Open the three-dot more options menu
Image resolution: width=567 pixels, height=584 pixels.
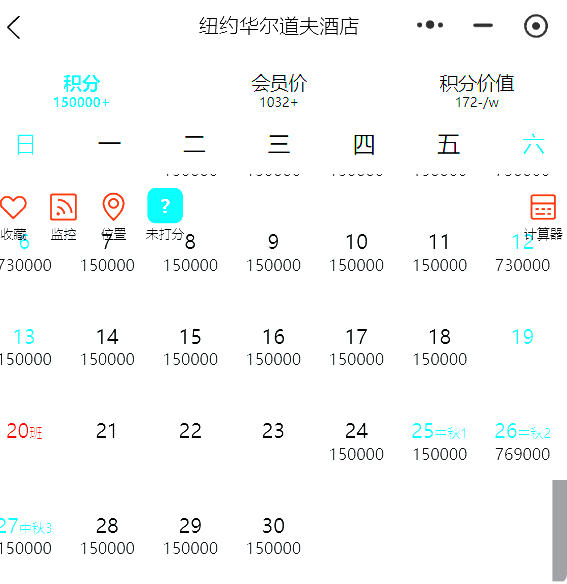(430, 25)
